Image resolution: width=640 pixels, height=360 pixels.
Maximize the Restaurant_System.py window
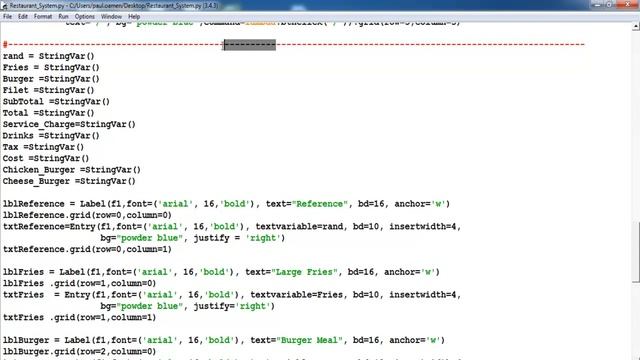pyautogui.click(x=609, y=4)
